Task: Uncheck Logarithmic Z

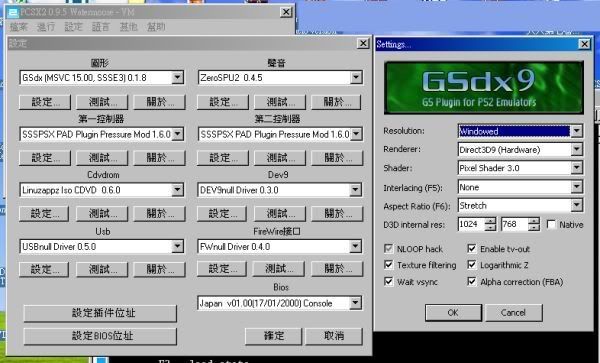Action: click(x=471, y=265)
